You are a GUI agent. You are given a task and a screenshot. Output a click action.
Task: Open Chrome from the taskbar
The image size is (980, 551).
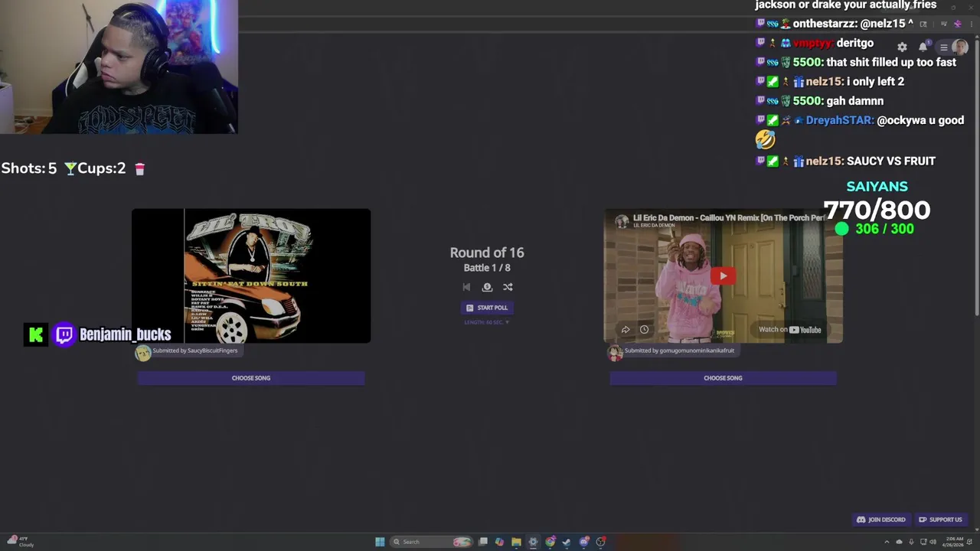tap(550, 542)
